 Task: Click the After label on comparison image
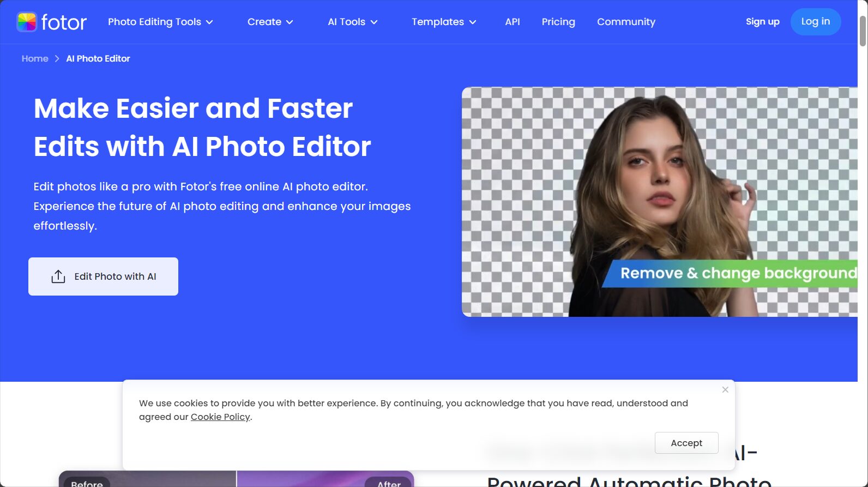(x=389, y=483)
